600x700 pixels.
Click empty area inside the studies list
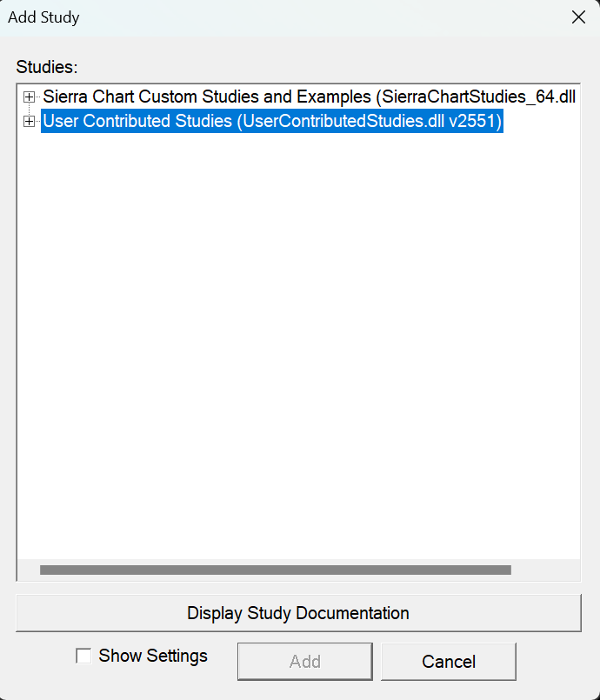pos(296,348)
